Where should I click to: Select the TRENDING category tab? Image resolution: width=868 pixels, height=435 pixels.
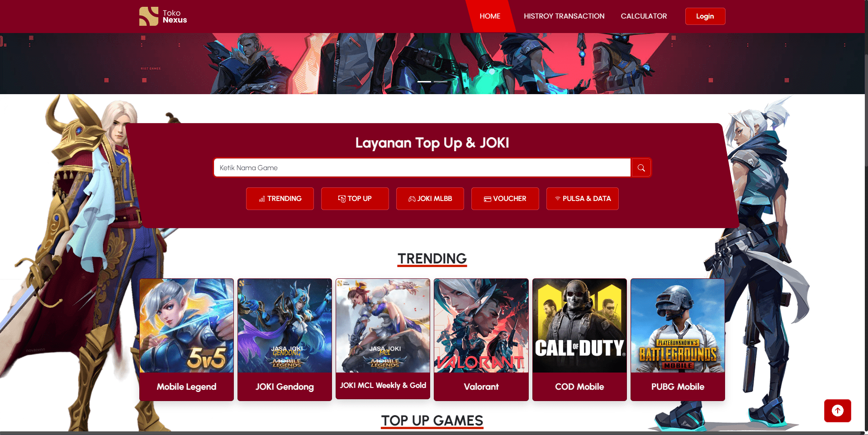click(280, 199)
